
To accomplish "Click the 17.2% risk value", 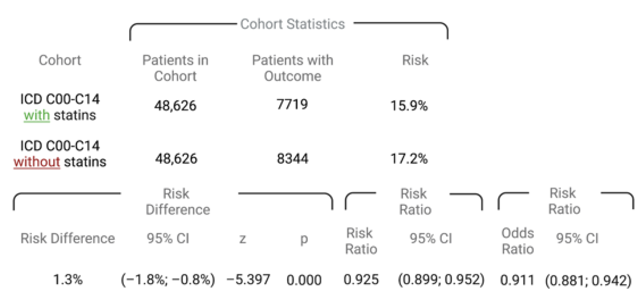I will (x=409, y=158).
